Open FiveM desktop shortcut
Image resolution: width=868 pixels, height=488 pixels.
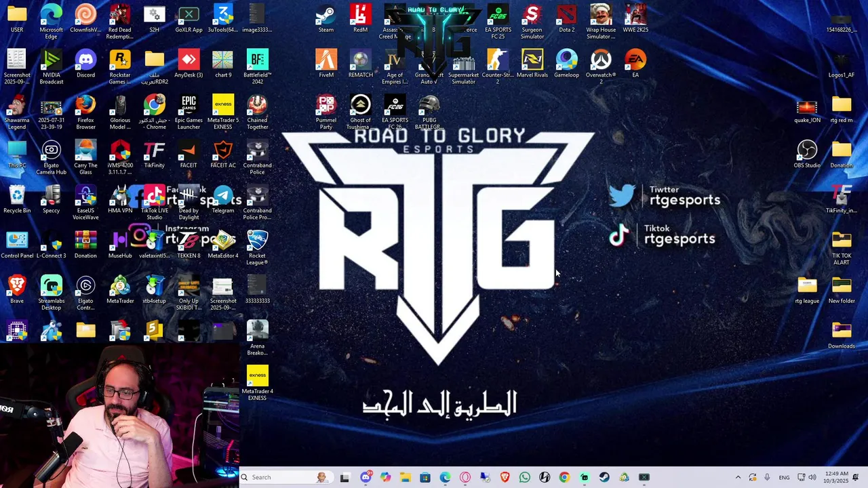(x=325, y=64)
